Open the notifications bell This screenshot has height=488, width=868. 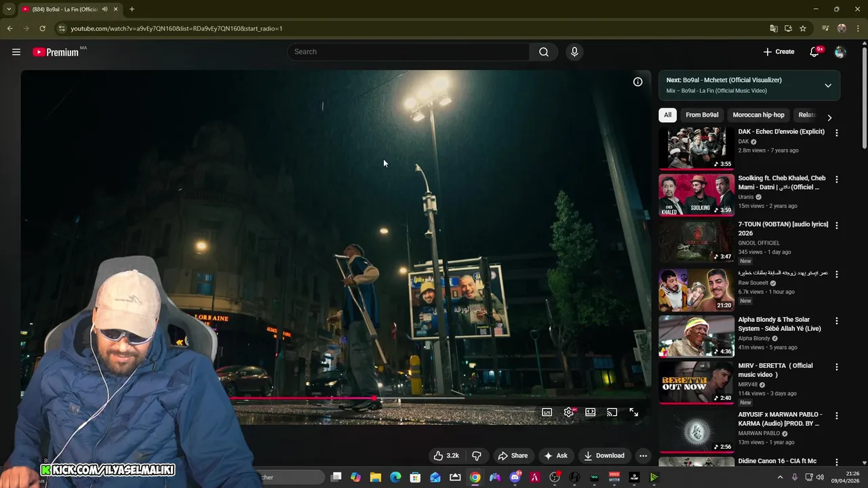point(815,52)
